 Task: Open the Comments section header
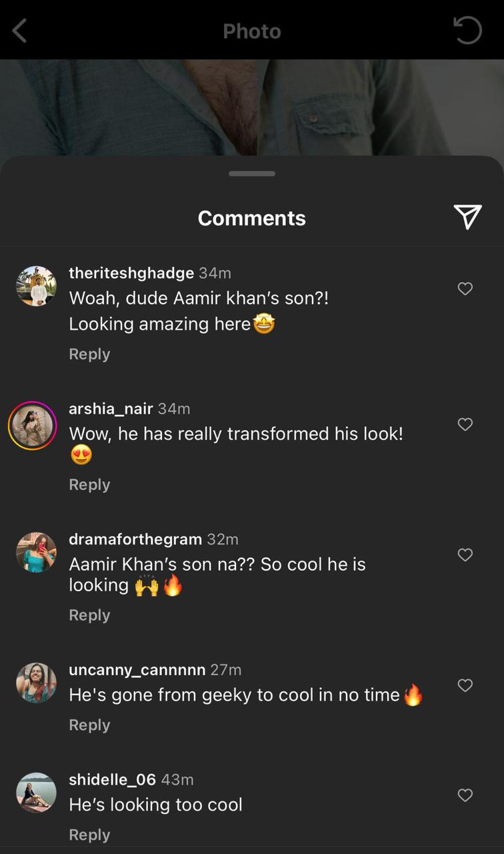click(251, 217)
